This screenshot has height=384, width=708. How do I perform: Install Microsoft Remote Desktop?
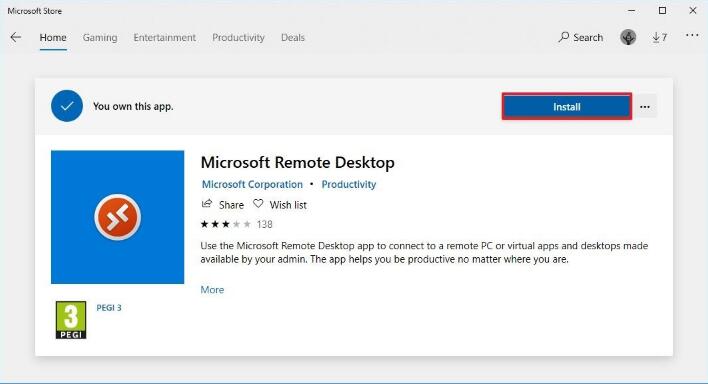pos(567,107)
